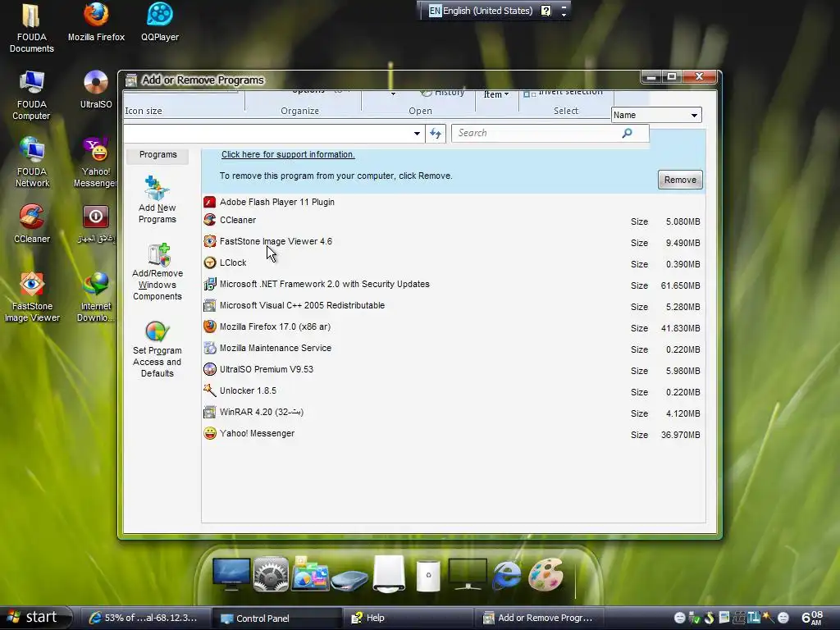This screenshot has height=630, width=840.
Task: Open the black display icon in dock
Action: point(468,574)
